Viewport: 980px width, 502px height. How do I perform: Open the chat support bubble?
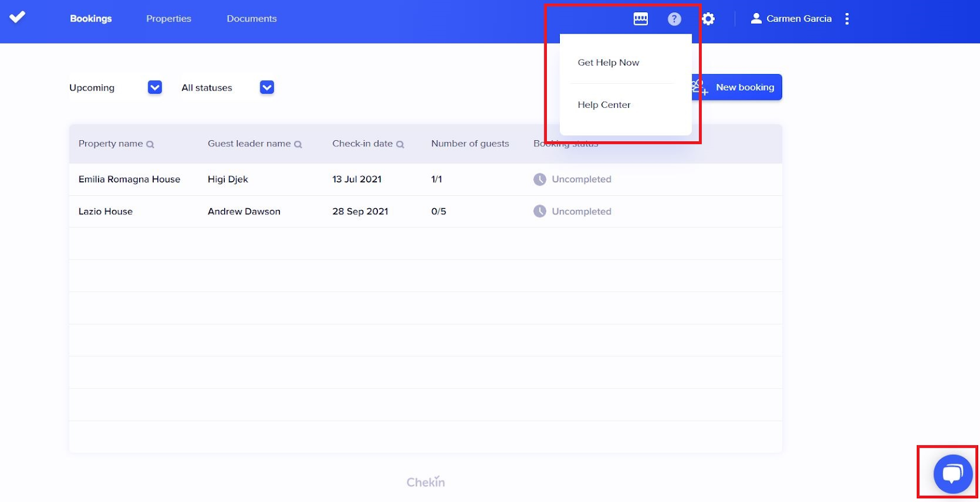point(952,473)
